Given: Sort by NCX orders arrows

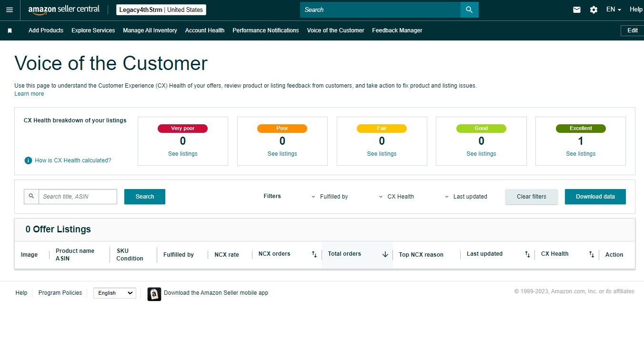Looking at the screenshot, I should pyautogui.click(x=314, y=254).
